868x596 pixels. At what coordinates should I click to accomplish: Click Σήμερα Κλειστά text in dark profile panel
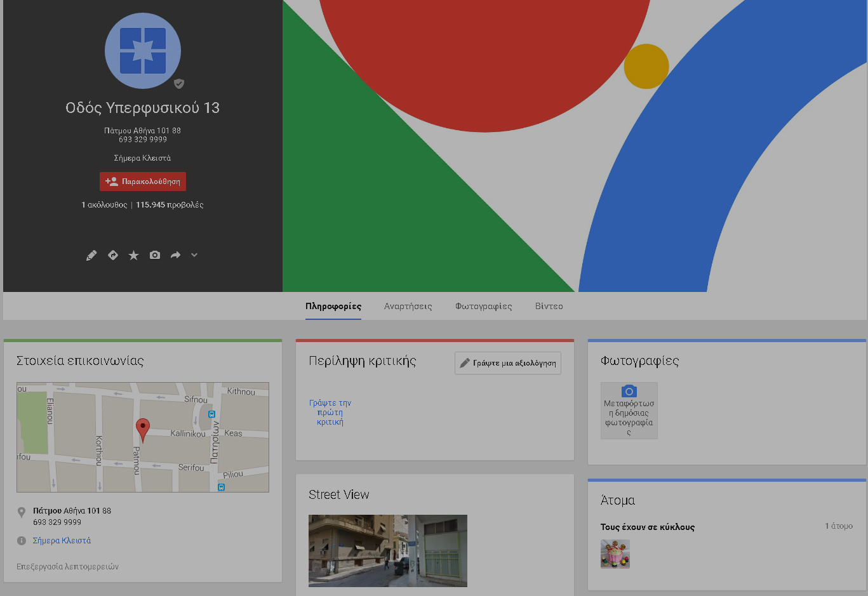pyautogui.click(x=143, y=158)
